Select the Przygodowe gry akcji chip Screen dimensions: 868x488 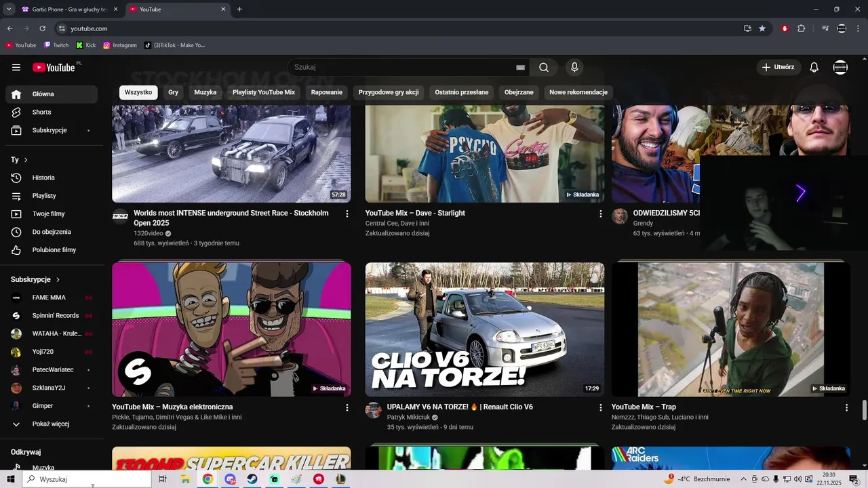[x=389, y=92]
